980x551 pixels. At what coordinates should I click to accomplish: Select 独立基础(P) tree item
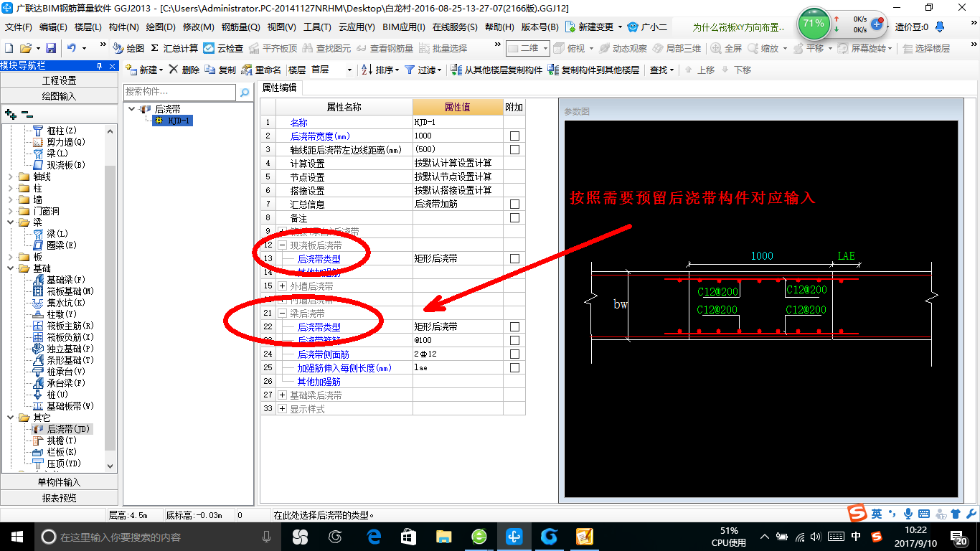coord(63,349)
